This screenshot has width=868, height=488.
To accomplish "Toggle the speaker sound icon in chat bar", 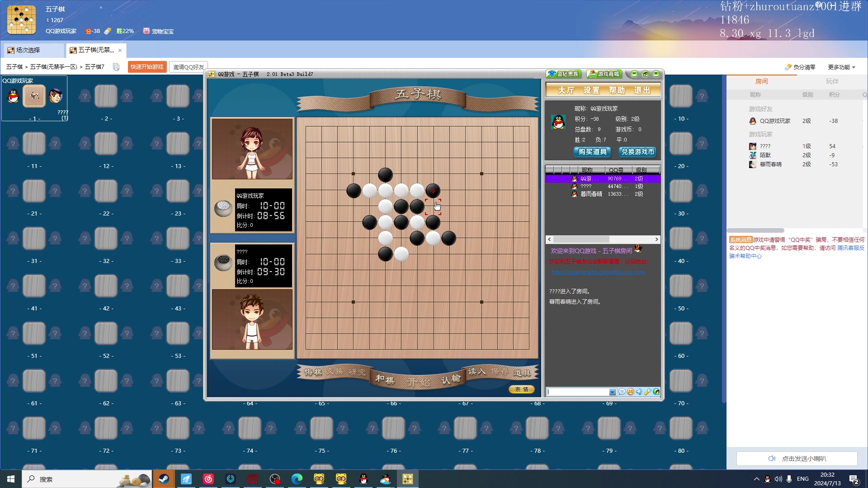I will (639, 392).
